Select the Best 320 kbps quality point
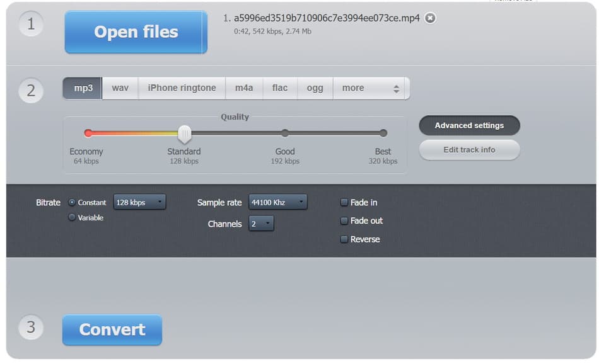The width and height of the screenshot is (599, 364). point(383,133)
